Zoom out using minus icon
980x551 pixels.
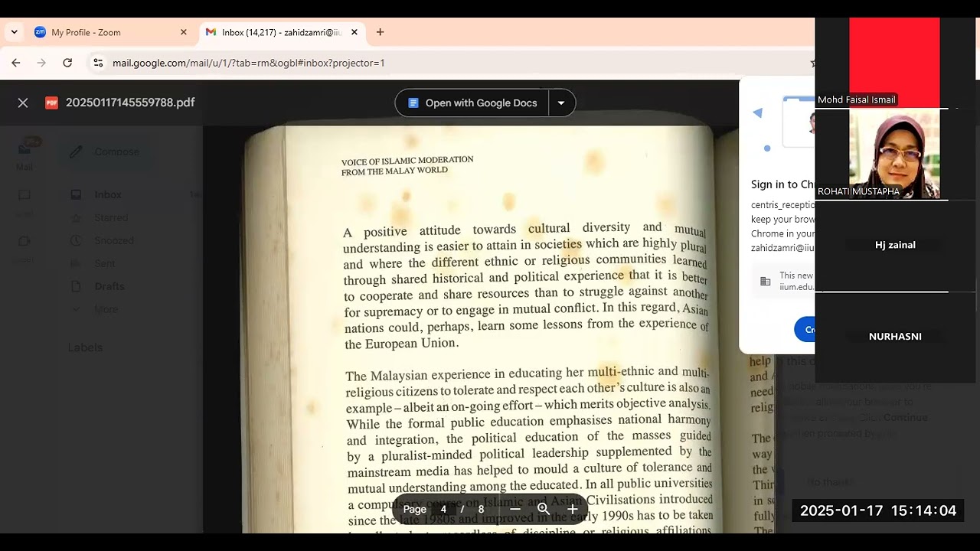tap(515, 509)
